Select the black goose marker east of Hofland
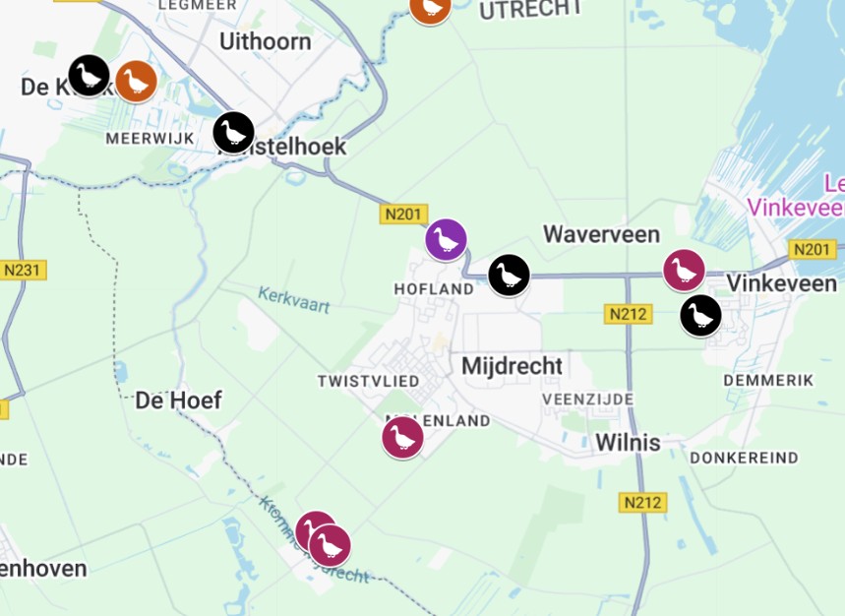Screen dimensions: 845x616 509,276
